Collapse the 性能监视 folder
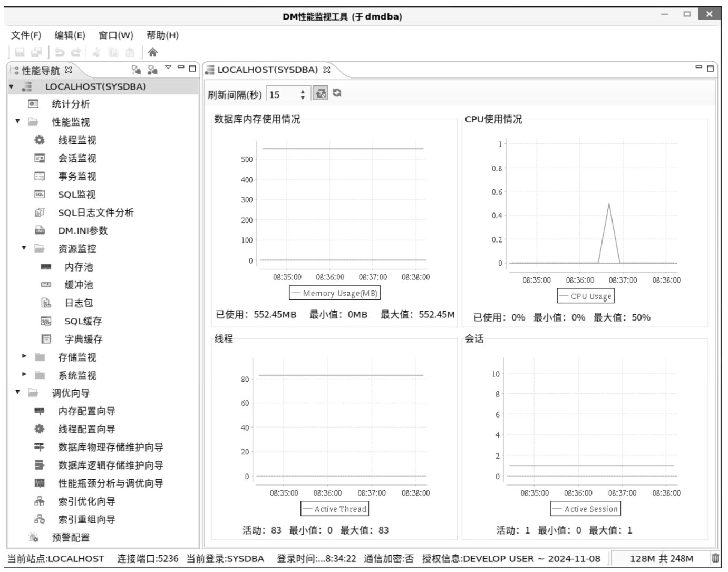This screenshot has width=728, height=572. [17, 121]
